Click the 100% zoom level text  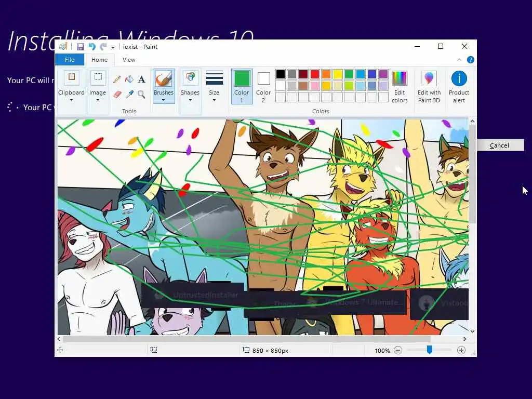point(382,351)
